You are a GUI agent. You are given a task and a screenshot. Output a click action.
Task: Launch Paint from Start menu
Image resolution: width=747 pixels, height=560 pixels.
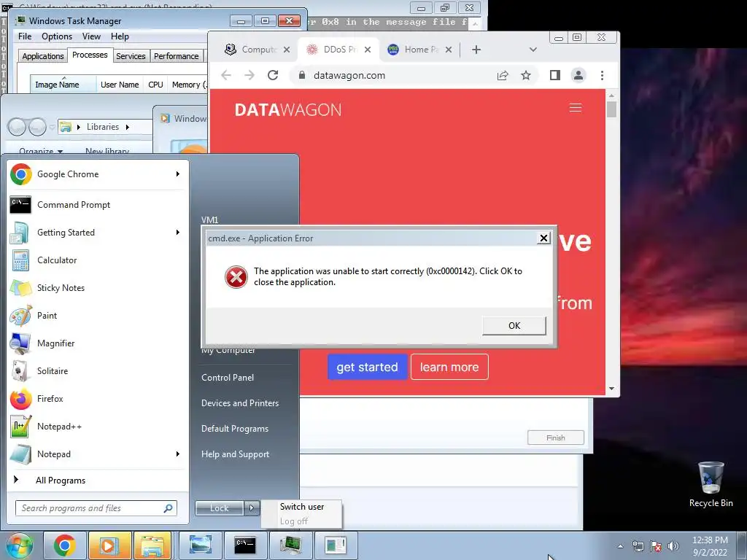pyautogui.click(x=96, y=315)
